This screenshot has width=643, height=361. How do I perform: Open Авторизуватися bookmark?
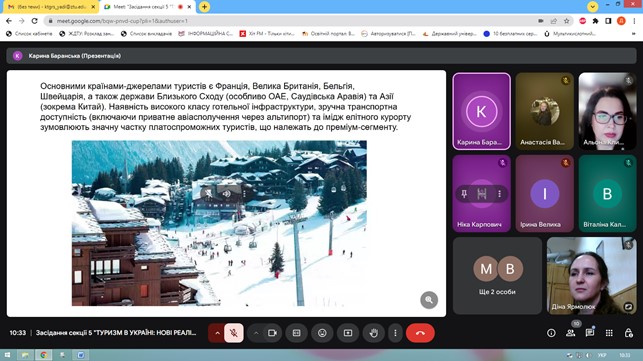[389, 34]
